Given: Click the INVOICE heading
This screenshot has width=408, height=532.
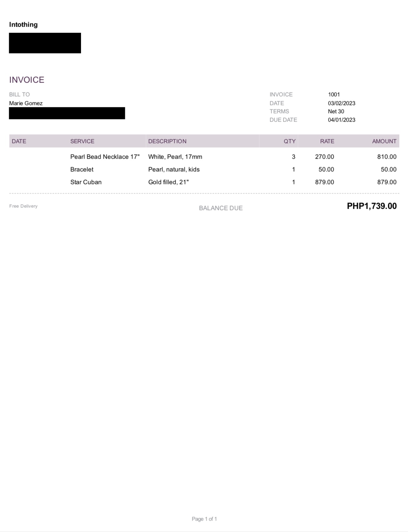Looking at the screenshot, I should coord(27,80).
